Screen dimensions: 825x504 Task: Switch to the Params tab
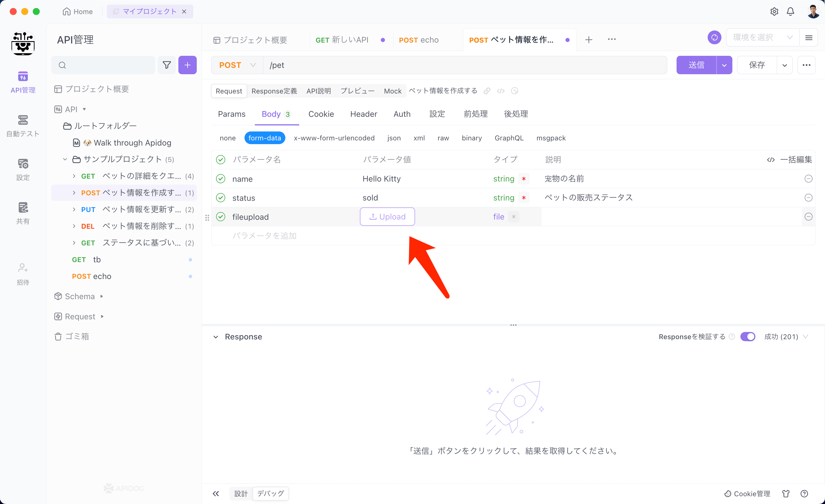[232, 114]
